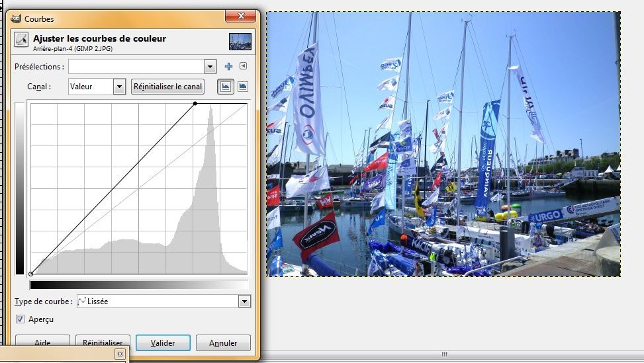
Task: Add current settings to presets with plus icon
Action: (228, 66)
